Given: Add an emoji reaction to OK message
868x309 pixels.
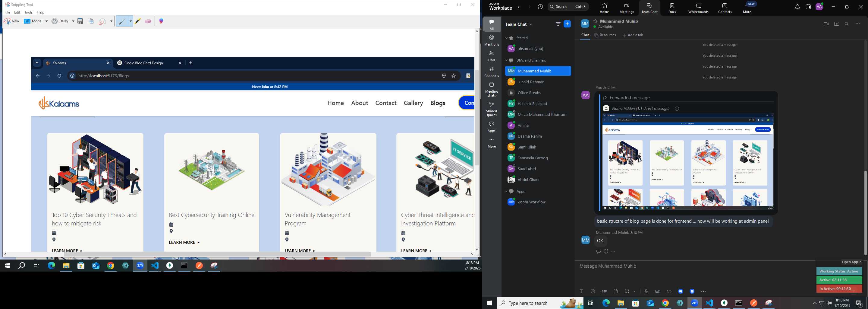Looking at the screenshot, I should coord(606,251).
